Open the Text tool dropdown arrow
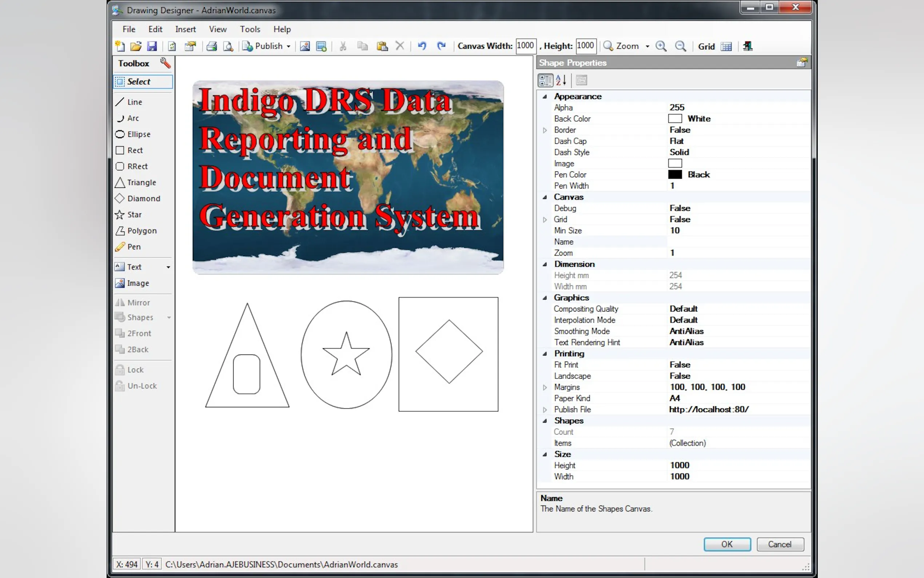 168,267
